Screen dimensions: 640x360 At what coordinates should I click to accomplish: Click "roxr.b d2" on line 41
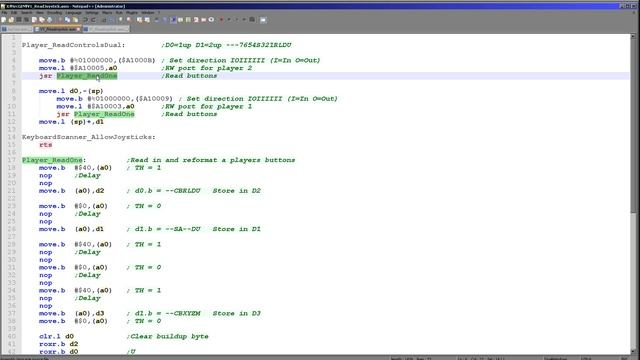[58, 344]
